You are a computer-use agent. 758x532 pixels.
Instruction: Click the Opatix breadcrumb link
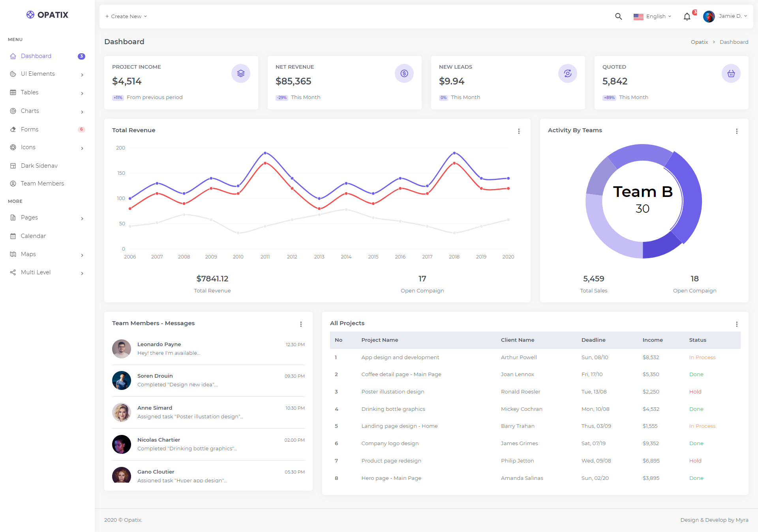tap(699, 42)
